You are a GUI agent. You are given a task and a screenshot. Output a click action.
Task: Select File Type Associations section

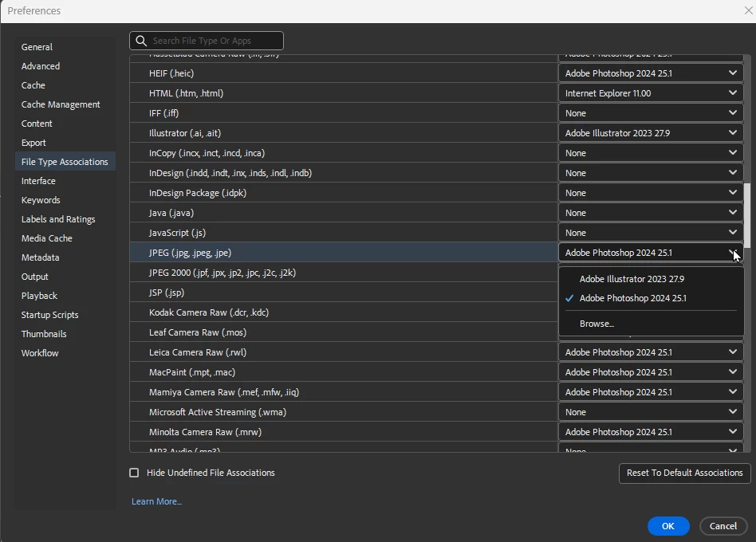[x=65, y=162]
